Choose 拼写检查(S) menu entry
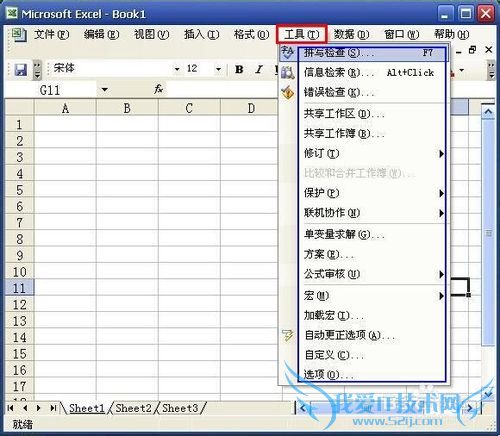Screen dimensions: 500x436 (364, 53)
